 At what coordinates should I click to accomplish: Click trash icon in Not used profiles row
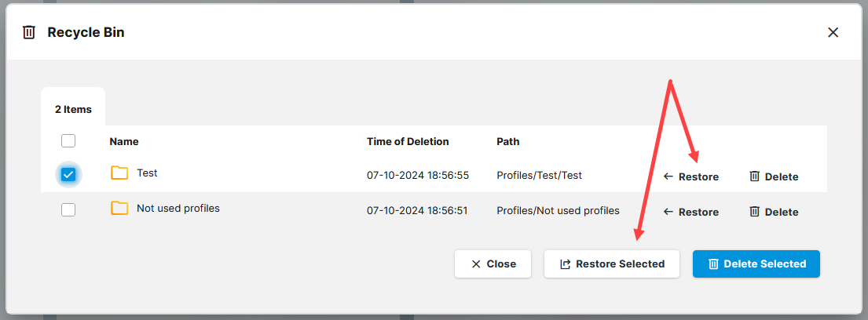pyautogui.click(x=754, y=212)
